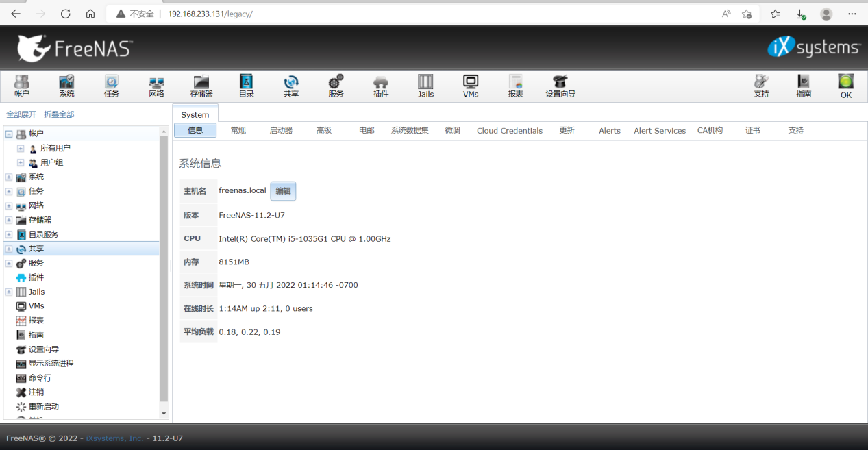Collapse the 帐户 tree node
Image resolution: width=868 pixels, height=450 pixels.
point(9,134)
